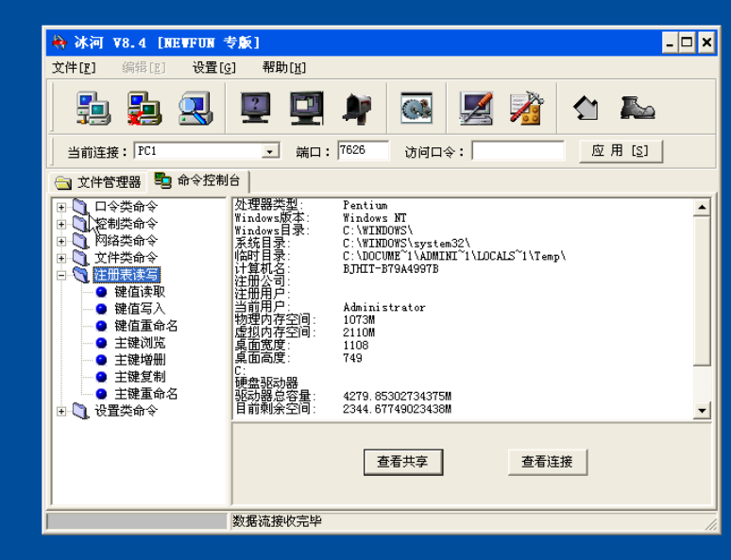The width and height of the screenshot is (731, 560).
Task: Click the 查看连接 button
Action: [548, 462]
